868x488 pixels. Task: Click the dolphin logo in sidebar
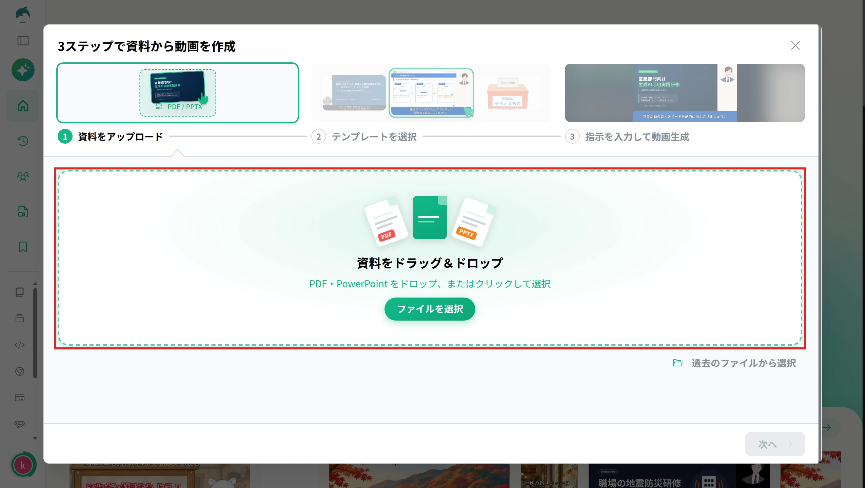[23, 15]
